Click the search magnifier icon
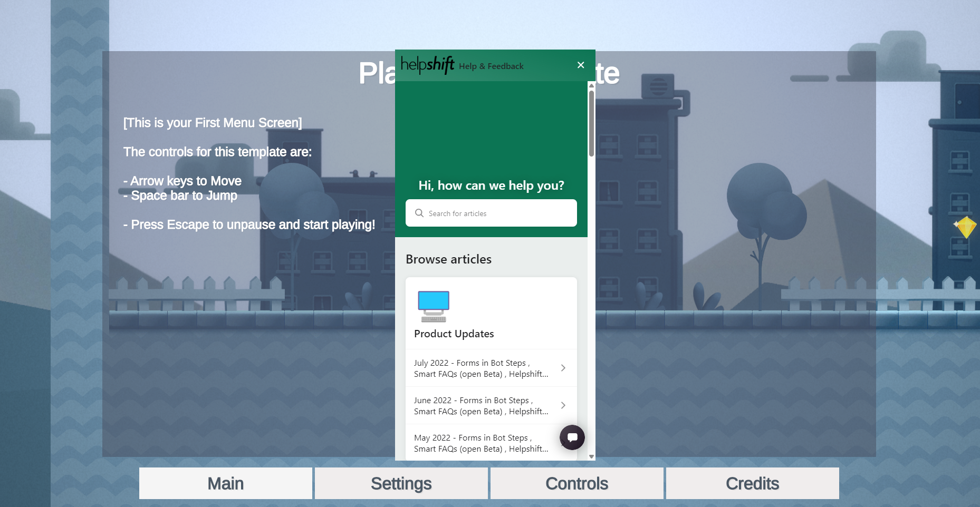The height and width of the screenshot is (507, 980). 419,213
